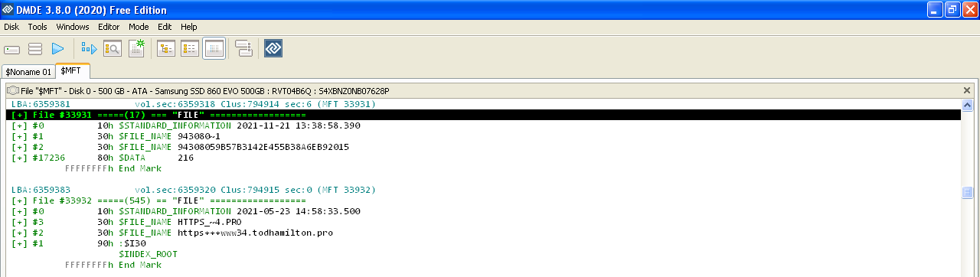Show the directory tree panel icon

click(x=165, y=49)
